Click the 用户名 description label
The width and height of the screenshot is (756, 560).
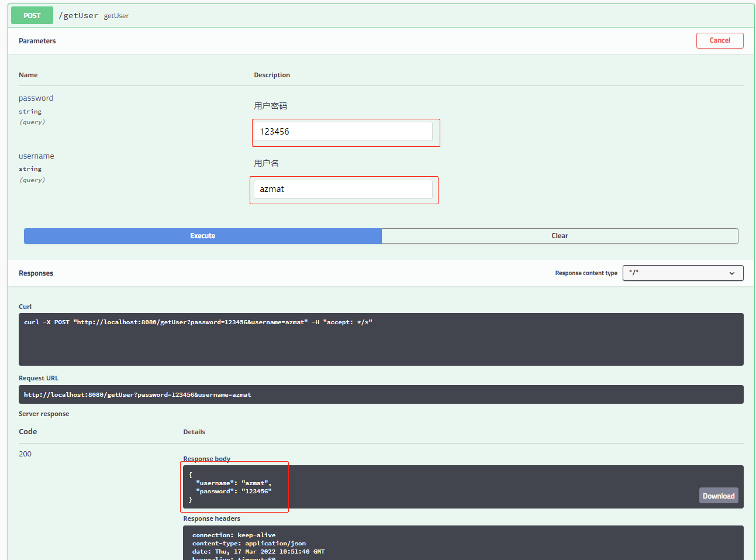[267, 163]
